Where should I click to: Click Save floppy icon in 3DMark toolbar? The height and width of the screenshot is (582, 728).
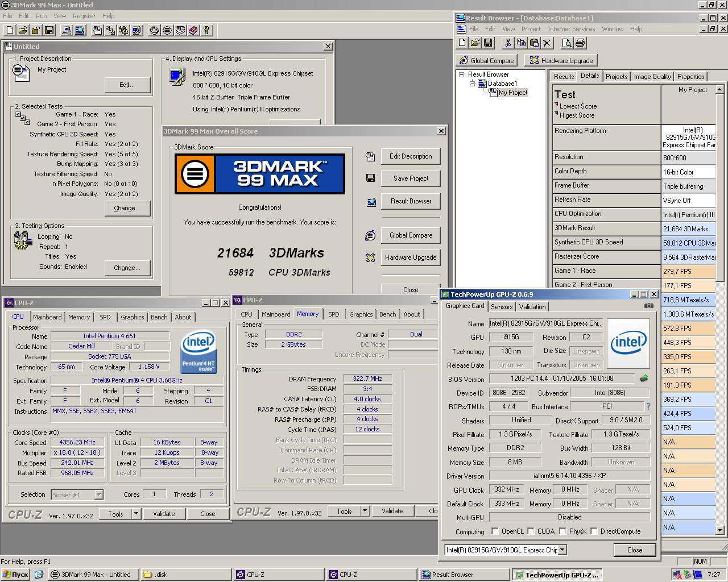[49, 30]
